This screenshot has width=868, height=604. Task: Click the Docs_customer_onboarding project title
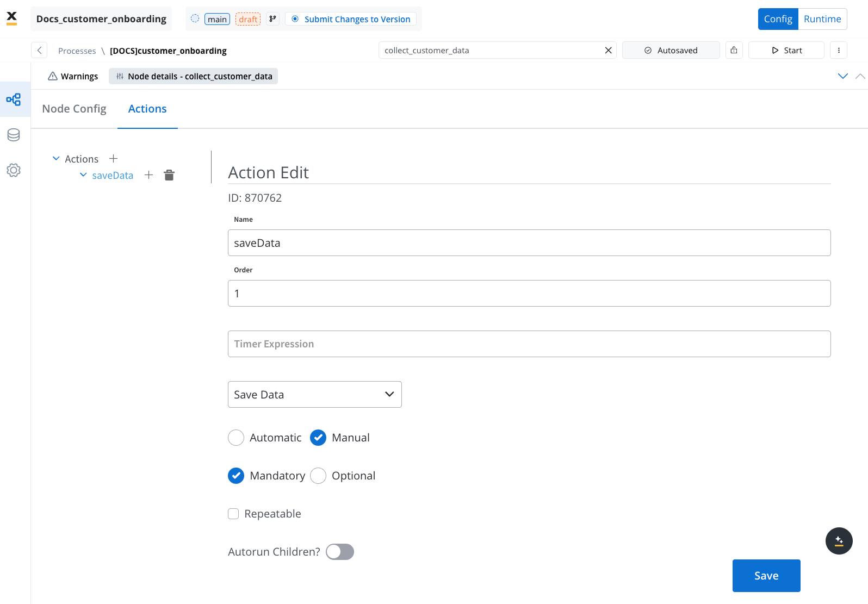pos(101,18)
